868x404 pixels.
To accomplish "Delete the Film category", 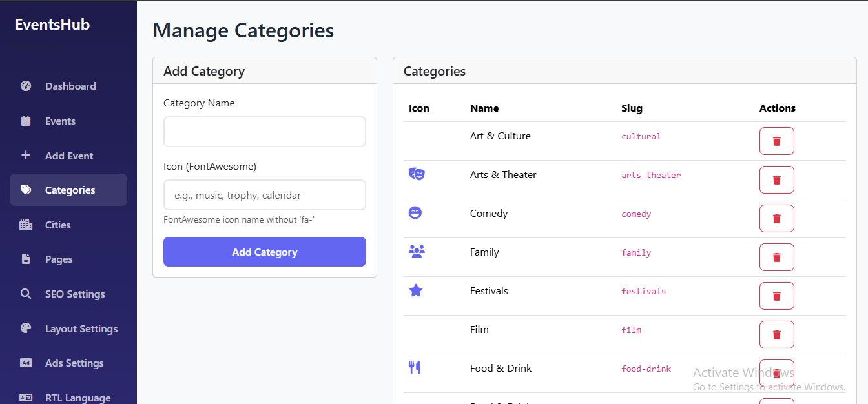I will [x=776, y=334].
